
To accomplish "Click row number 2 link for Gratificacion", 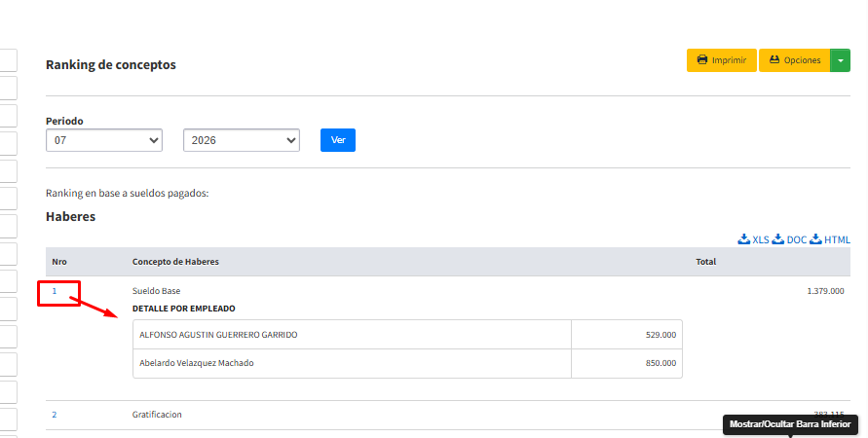I will coord(55,415).
